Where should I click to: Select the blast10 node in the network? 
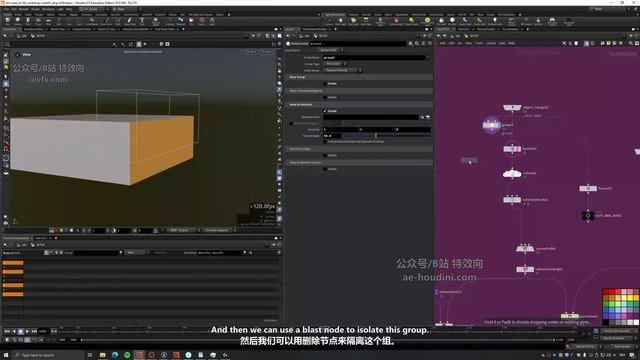[x=512, y=149]
